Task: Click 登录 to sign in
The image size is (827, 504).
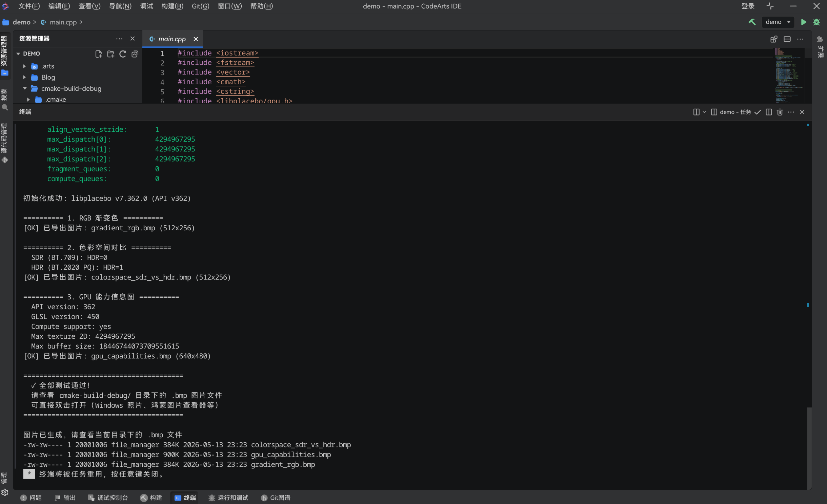Action: point(748,6)
